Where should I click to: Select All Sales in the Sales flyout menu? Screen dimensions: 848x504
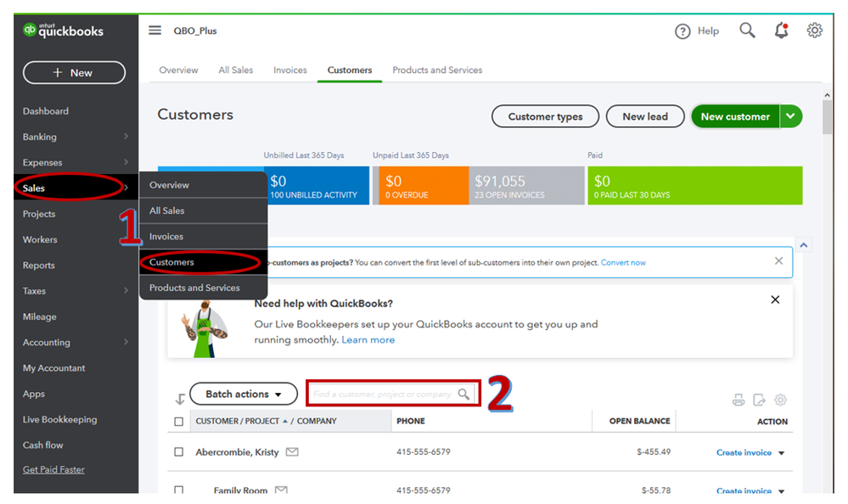pos(204,211)
